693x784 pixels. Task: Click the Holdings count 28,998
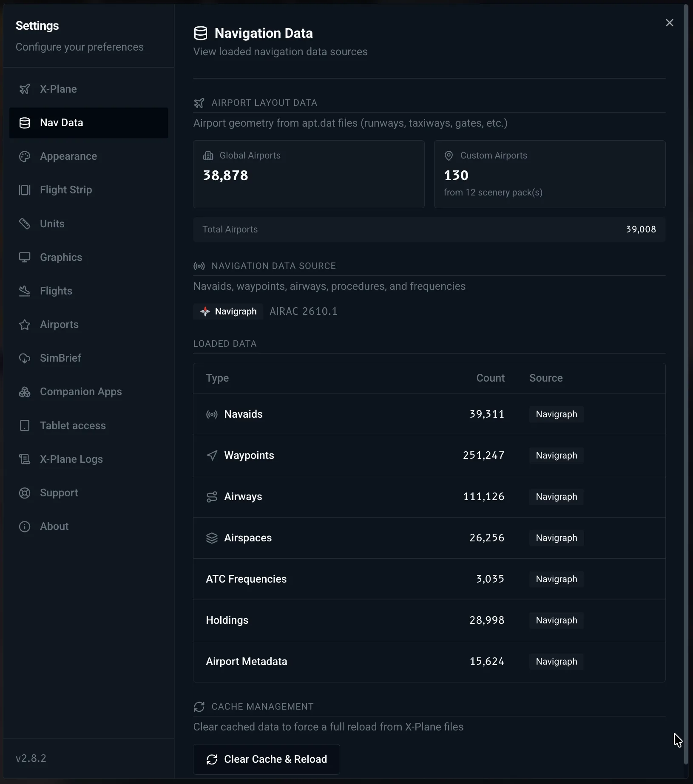coord(487,620)
